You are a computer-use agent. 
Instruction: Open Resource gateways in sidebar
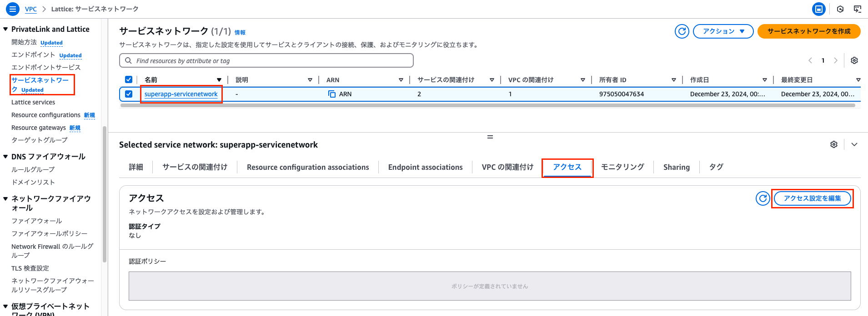click(39, 128)
